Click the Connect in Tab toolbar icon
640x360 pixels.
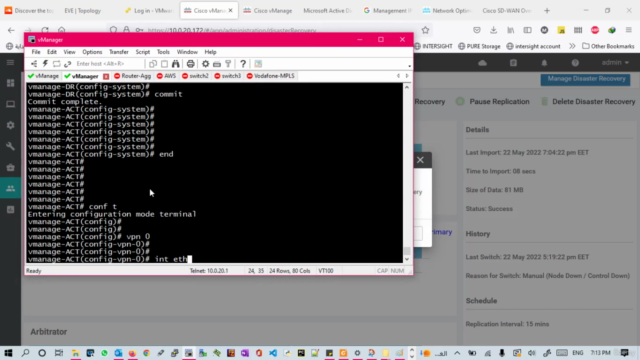click(56, 64)
